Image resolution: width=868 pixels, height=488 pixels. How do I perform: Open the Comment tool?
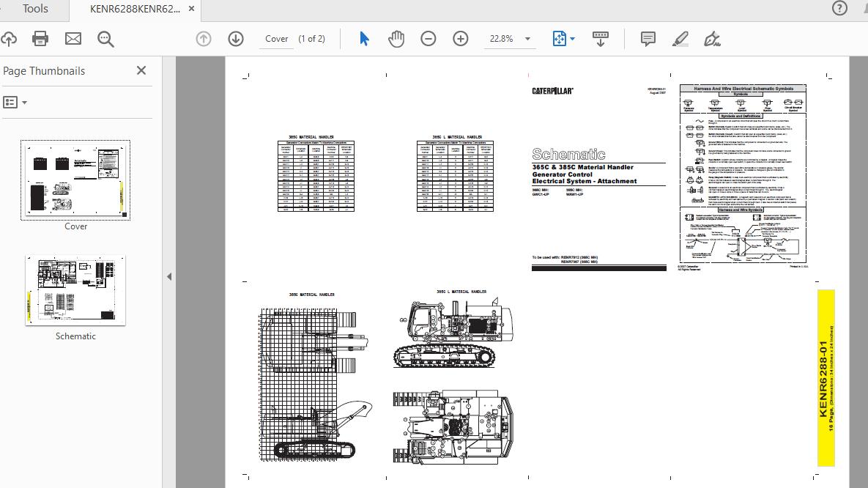648,39
